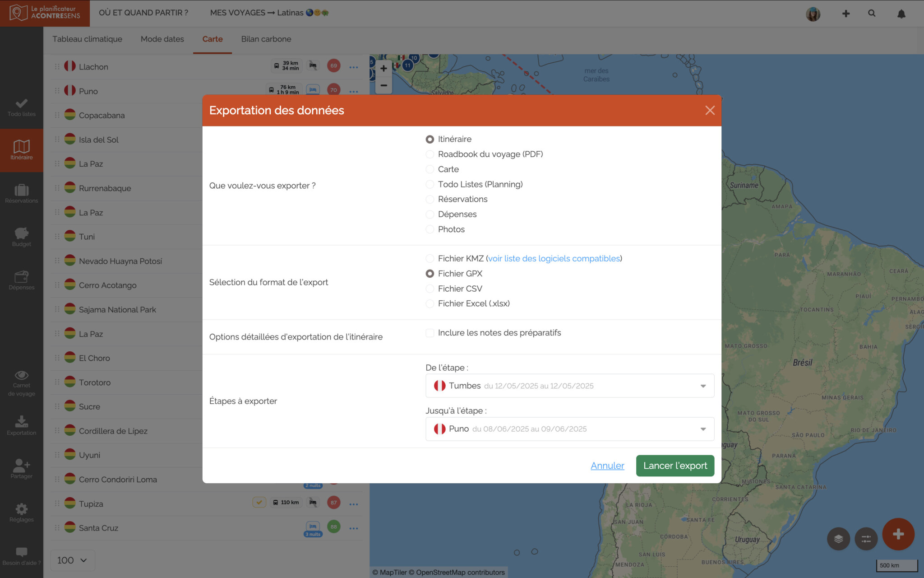Open De l'étape Tumbes dropdown
This screenshot has width=924, height=578.
569,386
